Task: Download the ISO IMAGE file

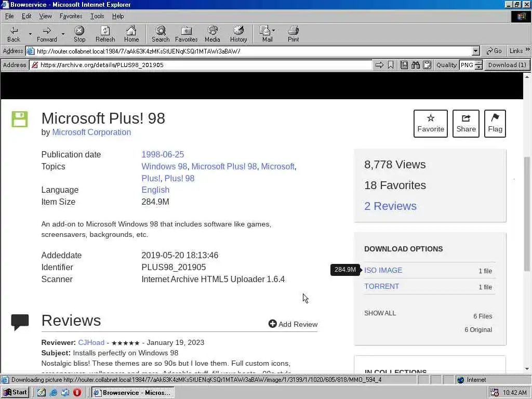Action: pos(383,270)
